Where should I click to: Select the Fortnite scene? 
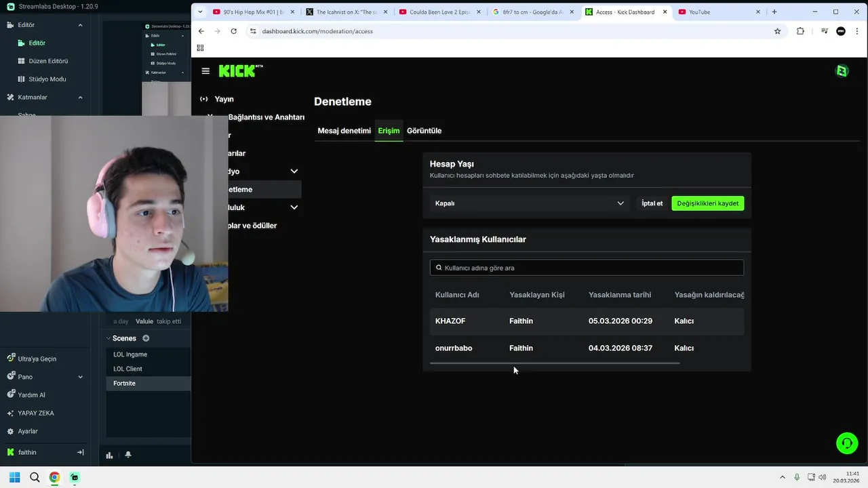pyautogui.click(x=148, y=383)
